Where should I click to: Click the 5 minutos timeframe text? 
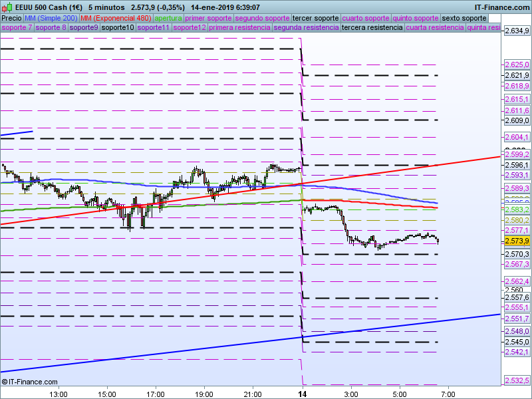[x=106, y=7]
